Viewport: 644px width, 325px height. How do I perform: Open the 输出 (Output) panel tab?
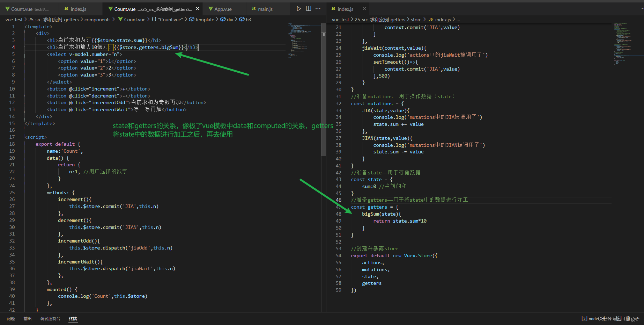[28, 319]
